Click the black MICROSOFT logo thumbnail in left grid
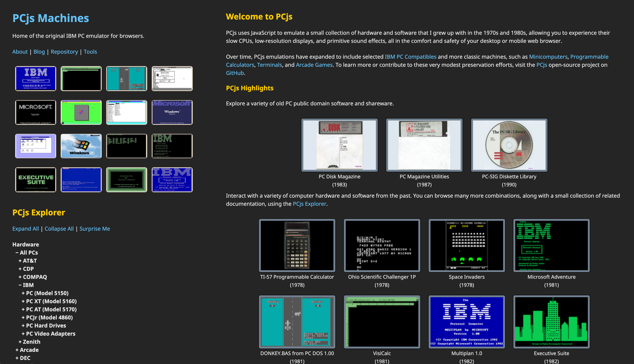This screenshot has width=634, height=364. (36, 112)
